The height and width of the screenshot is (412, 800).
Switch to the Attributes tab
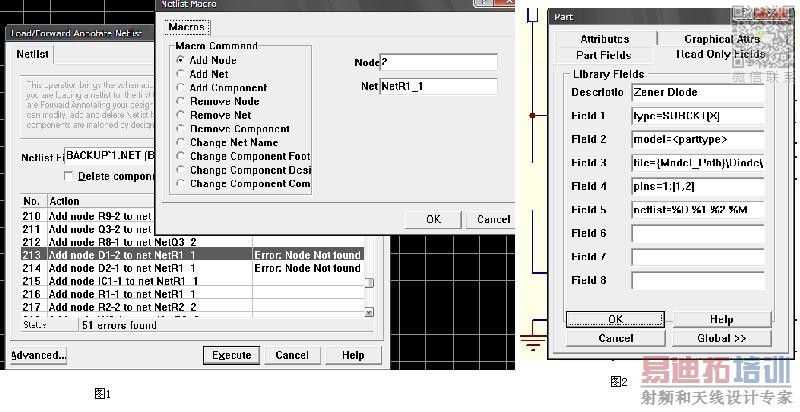point(605,39)
